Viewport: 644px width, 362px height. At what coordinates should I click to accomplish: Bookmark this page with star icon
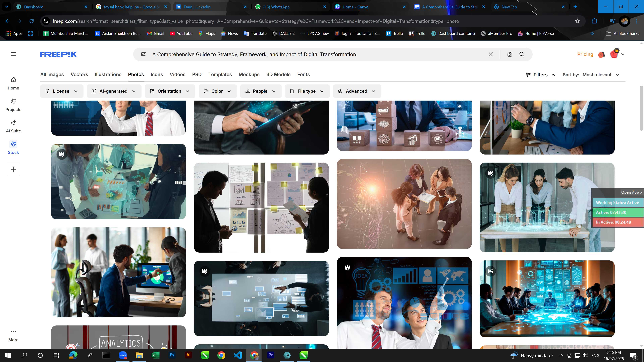[x=577, y=21]
